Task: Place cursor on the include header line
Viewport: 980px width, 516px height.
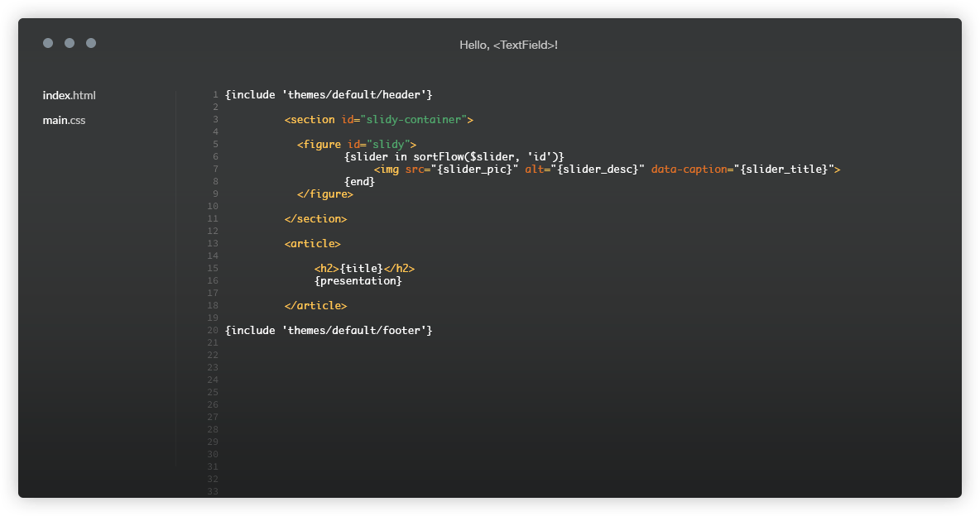Action: [329, 95]
